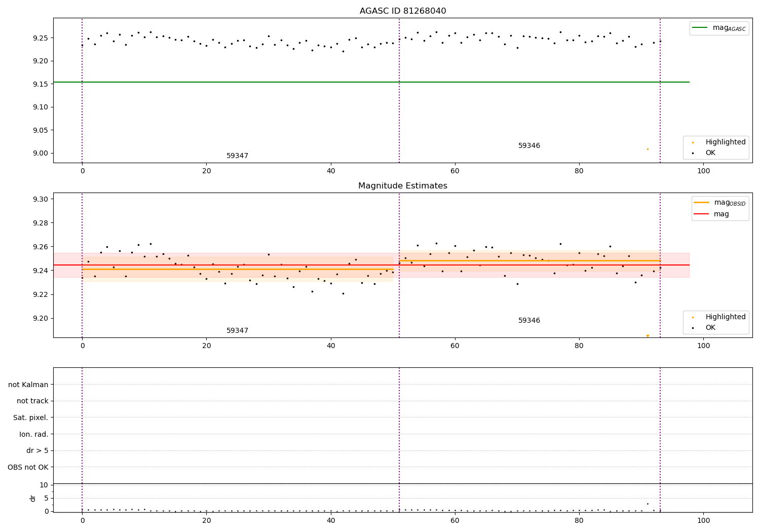This screenshot has width=760, height=532.
Task: Select the title 'AGASC ID 81268040'
Action: click(x=403, y=11)
